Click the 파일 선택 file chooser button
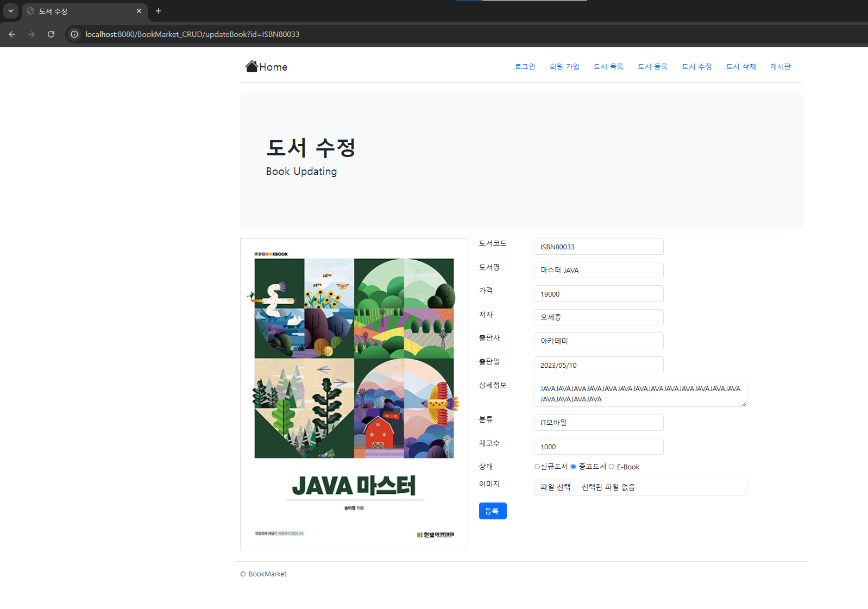The image size is (868, 609). pyautogui.click(x=555, y=487)
